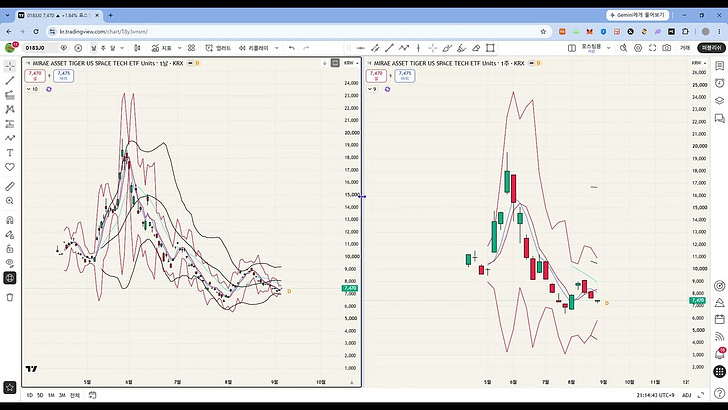728x410 pixels.
Task: Select the 5D date range
Action: pos(40,395)
